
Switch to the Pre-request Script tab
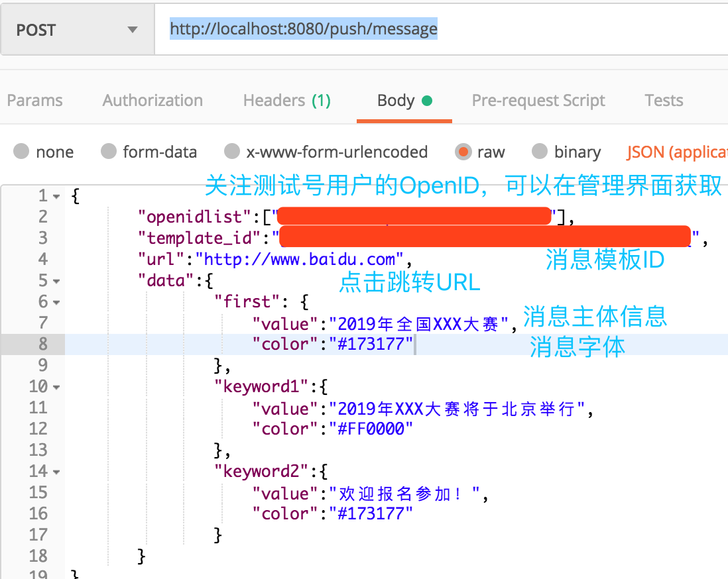(538, 100)
